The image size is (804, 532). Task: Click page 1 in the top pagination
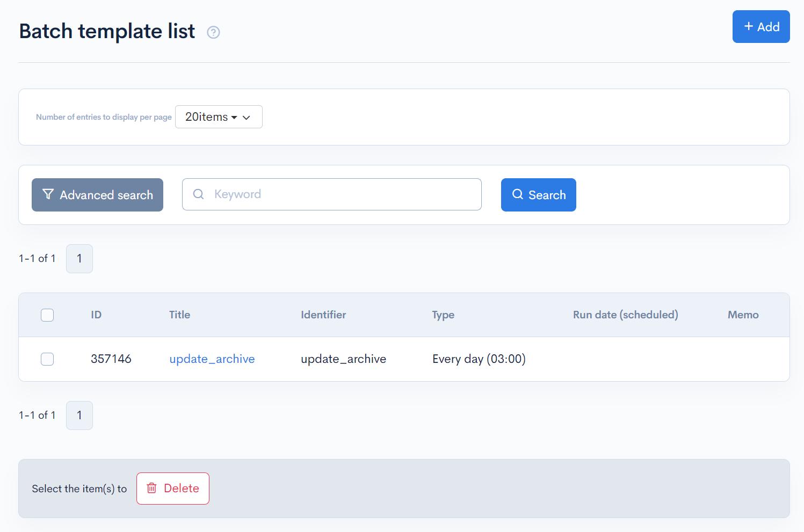tap(79, 258)
